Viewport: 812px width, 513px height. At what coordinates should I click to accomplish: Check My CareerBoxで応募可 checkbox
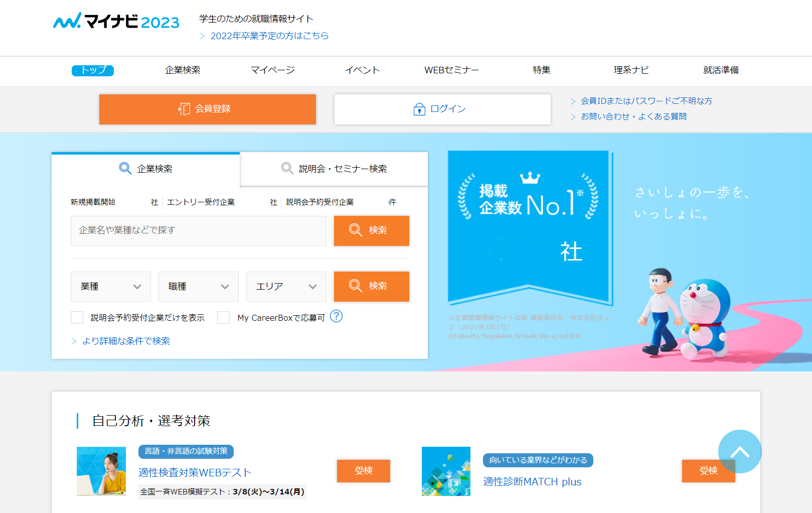[x=224, y=317]
